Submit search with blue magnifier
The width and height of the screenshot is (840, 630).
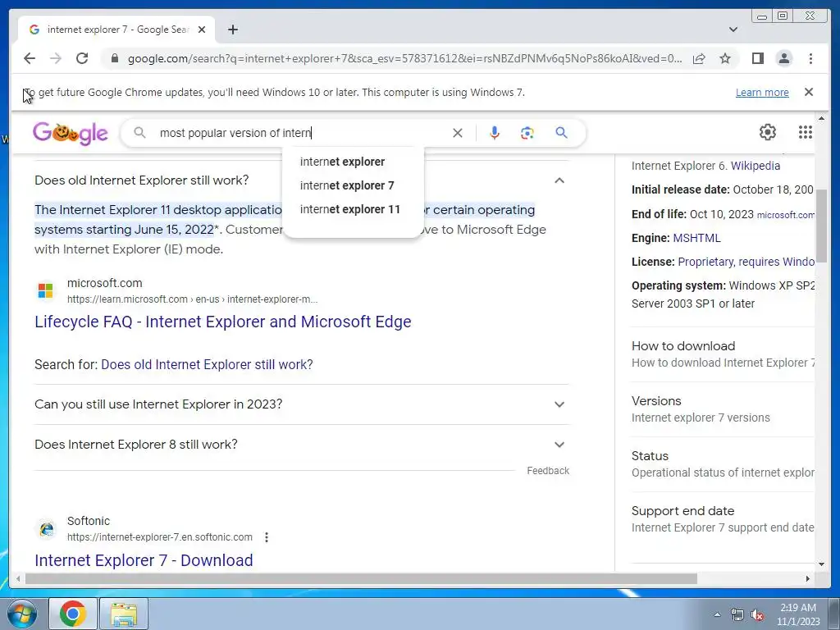[x=561, y=133]
